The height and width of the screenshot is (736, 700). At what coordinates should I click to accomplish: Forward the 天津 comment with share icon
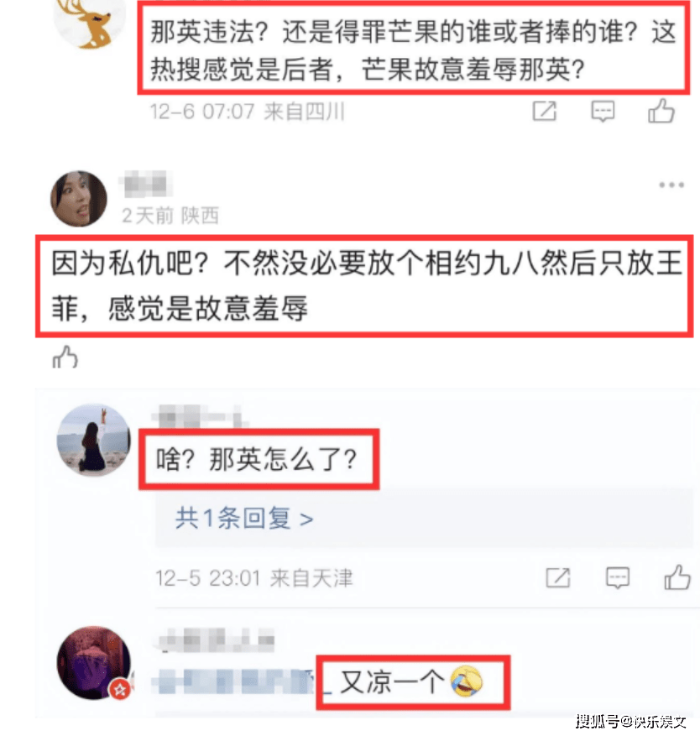click(x=558, y=577)
